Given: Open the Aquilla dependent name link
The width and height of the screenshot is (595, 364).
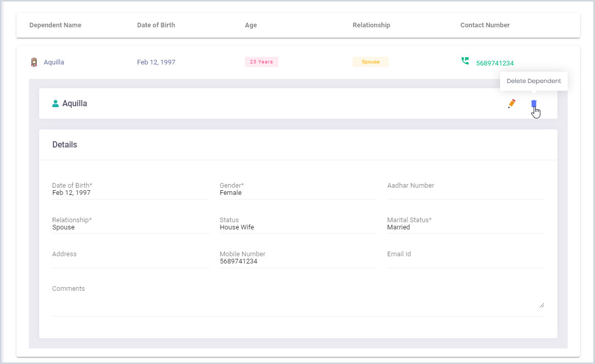Looking at the screenshot, I should (x=54, y=62).
